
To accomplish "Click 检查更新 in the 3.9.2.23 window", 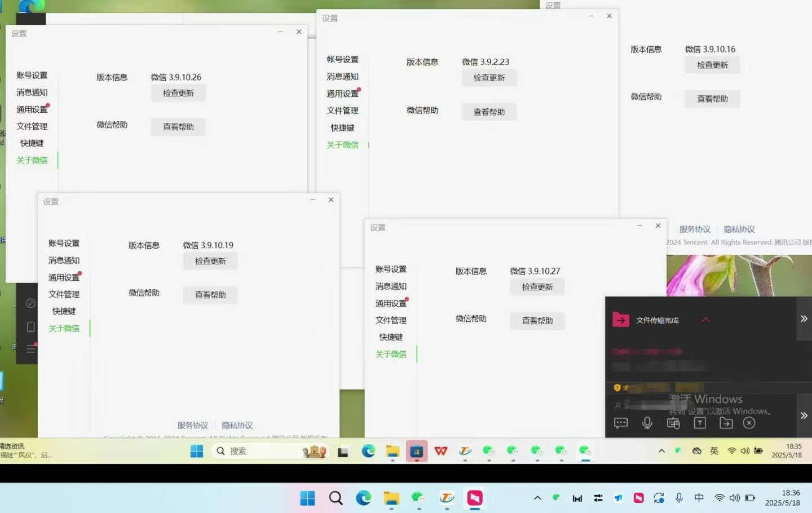I will (489, 78).
